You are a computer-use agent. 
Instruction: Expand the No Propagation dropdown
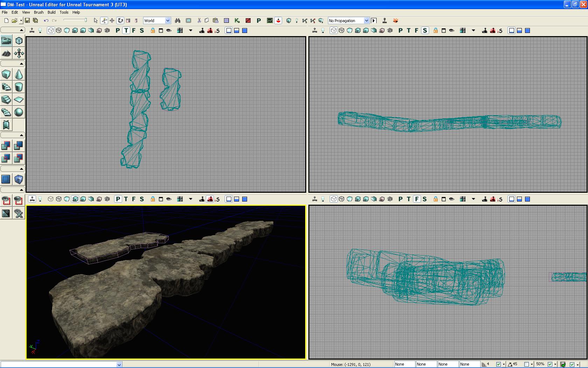[366, 21]
